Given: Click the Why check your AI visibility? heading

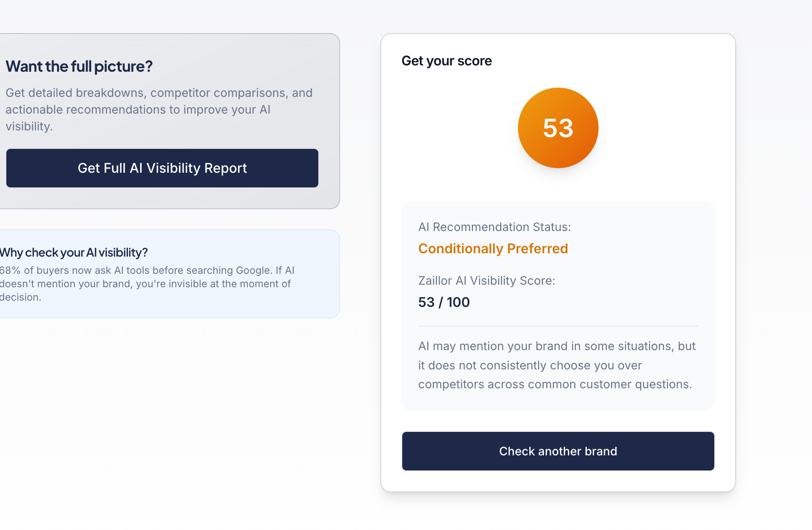Looking at the screenshot, I should pyautogui.click(x=73, y=252).
